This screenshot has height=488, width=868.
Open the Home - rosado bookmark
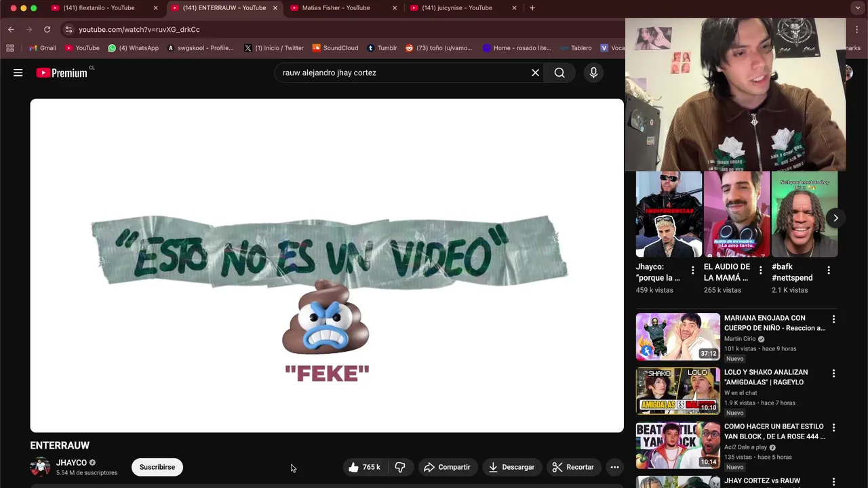517,48
